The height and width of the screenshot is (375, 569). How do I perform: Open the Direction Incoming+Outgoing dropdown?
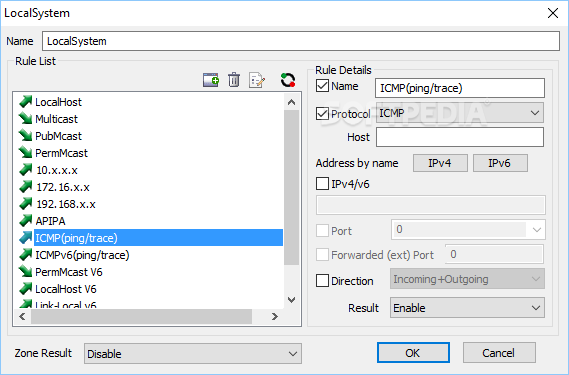tap(467, 279)
